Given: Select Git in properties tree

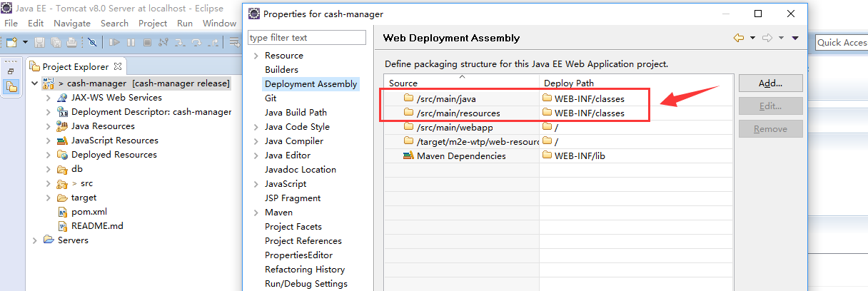Looking at the screenshot, I should point(271,98).
